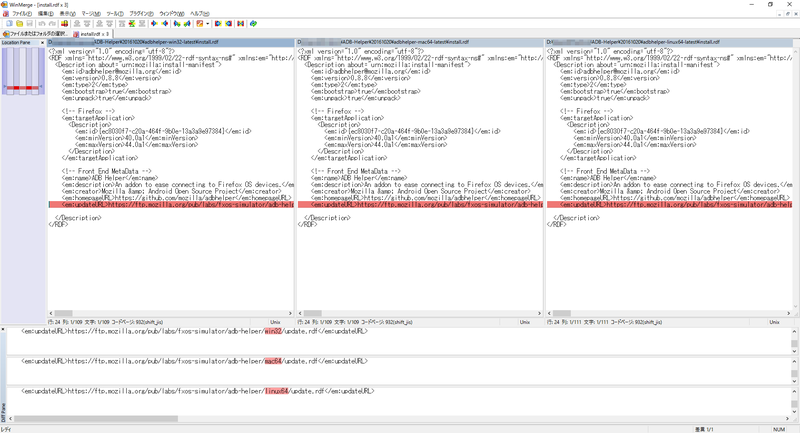Select the mac64 install.rdf pane header
The height and width of the screenshot is (433, 800).
pyautogui.click(x=420, y=42)
